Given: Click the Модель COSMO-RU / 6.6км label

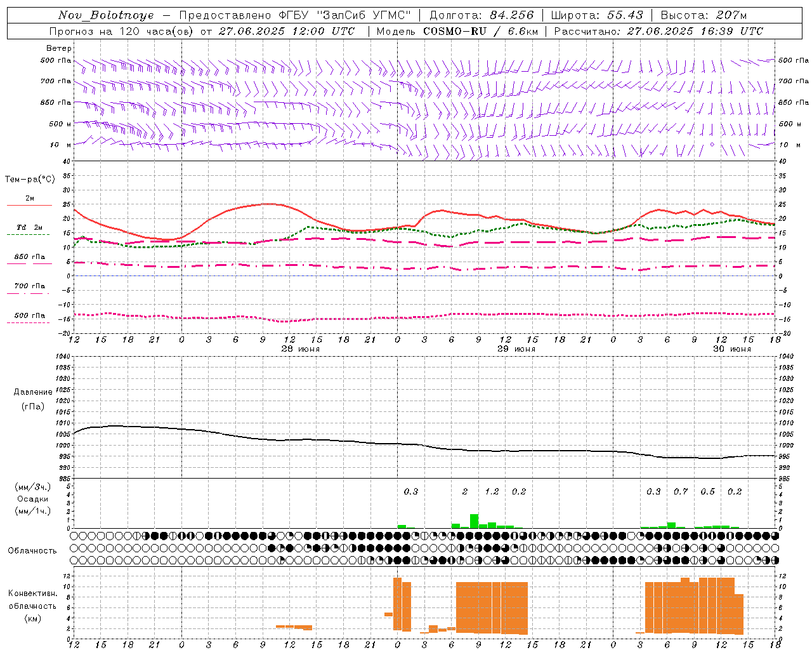Looking at the screenshot, I should click(458, 31).
